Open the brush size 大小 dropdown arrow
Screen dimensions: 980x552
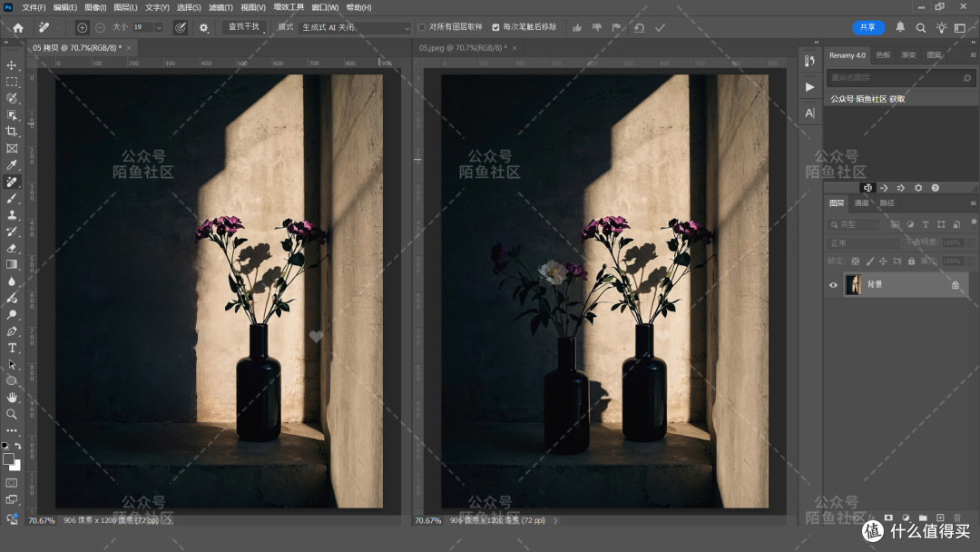tap(158, 27)
